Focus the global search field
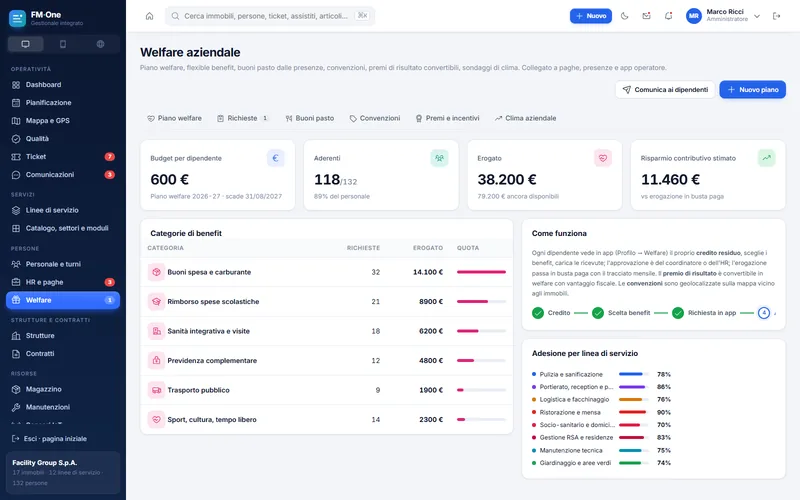800x500 pixels. 270,16
